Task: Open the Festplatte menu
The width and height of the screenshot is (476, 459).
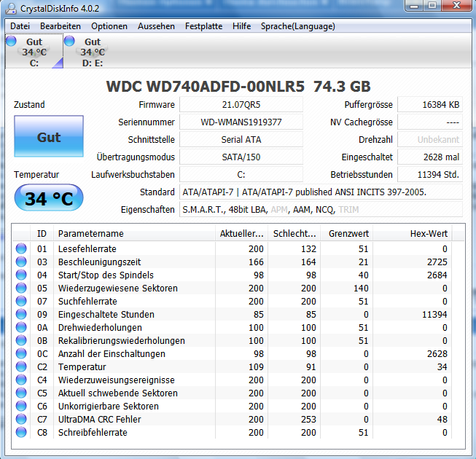Action: pos(203,26)
